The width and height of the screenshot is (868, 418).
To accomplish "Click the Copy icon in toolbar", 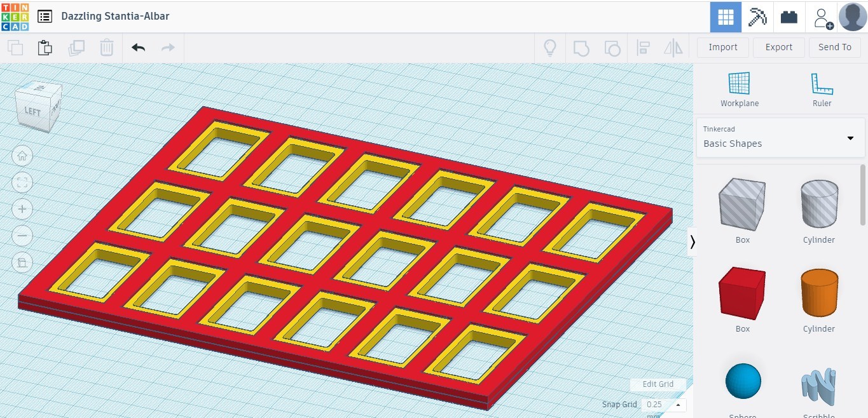I will coord(15,48).
